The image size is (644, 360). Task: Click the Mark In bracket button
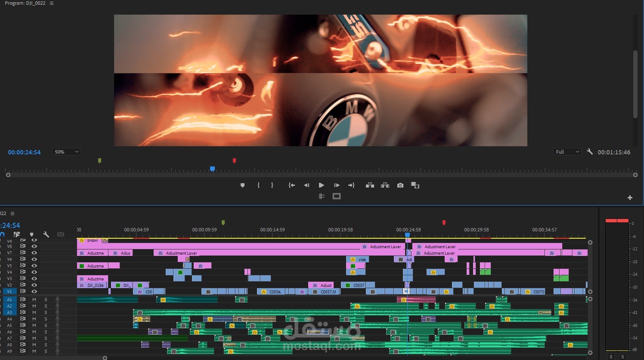click(258, 185)
